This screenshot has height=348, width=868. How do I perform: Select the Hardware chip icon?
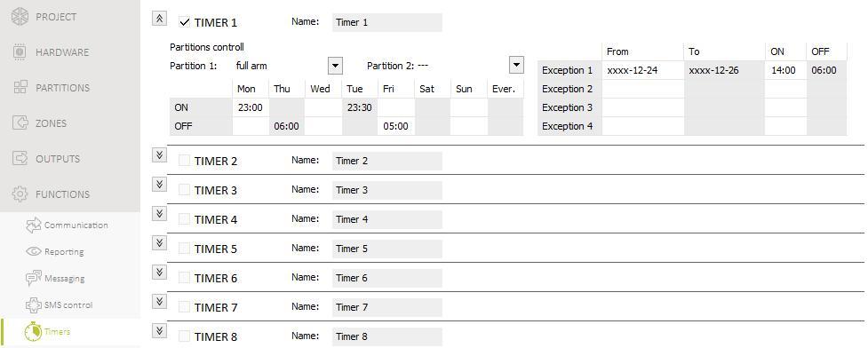[20, 52]
